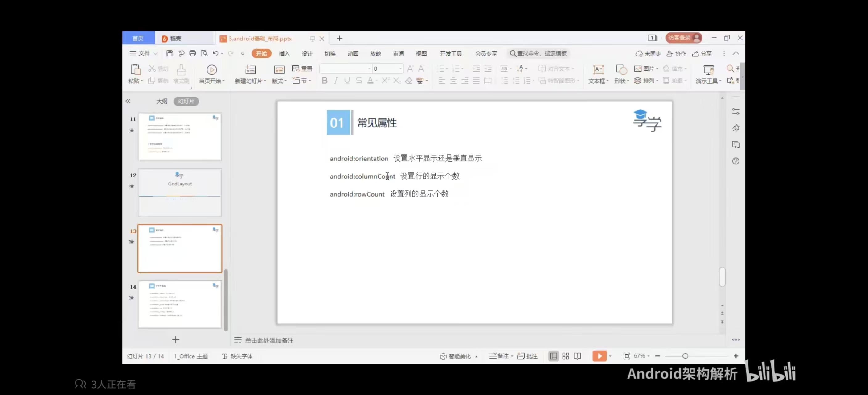
Task: Open the Animation (动画) tab
Action: point(353,53)
